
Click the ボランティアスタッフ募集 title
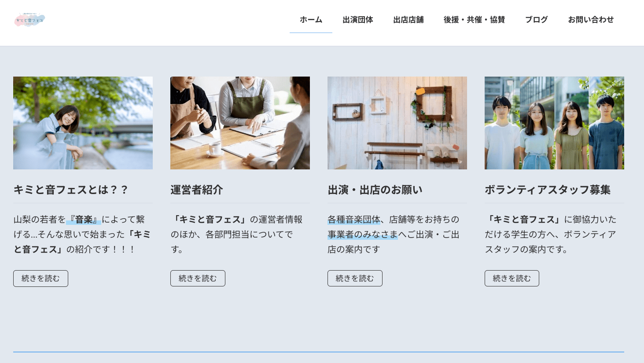[x=547, y=190]
